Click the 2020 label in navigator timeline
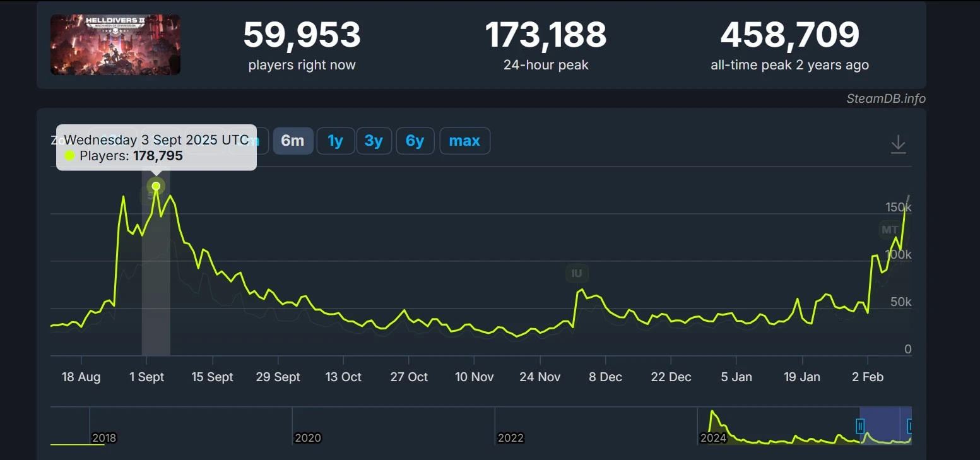Viewport: 980px width, 460px height. pos(308,438)
